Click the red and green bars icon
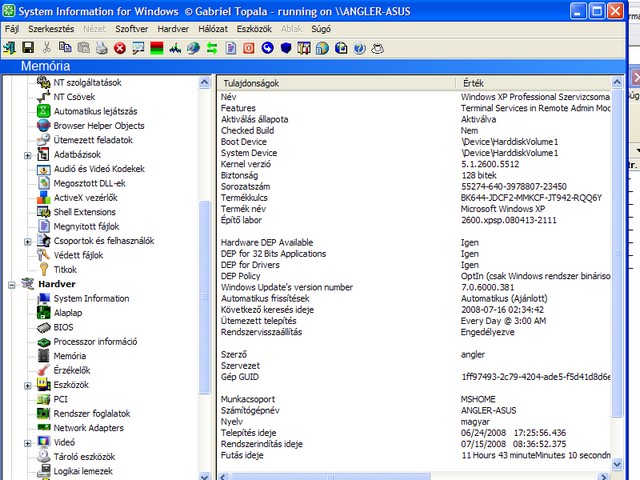The image size is (640, 480). point(157,48)
